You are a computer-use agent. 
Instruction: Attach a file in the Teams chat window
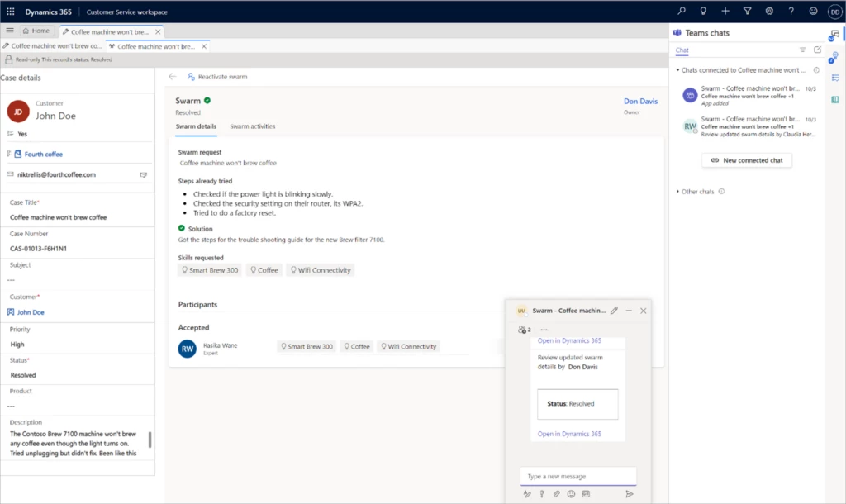tap(556, 493)
